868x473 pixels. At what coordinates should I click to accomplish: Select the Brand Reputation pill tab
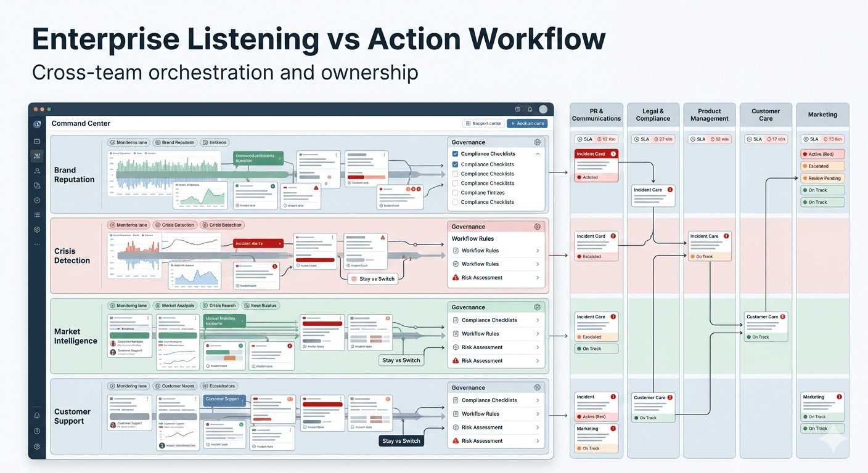click(174, 142)
